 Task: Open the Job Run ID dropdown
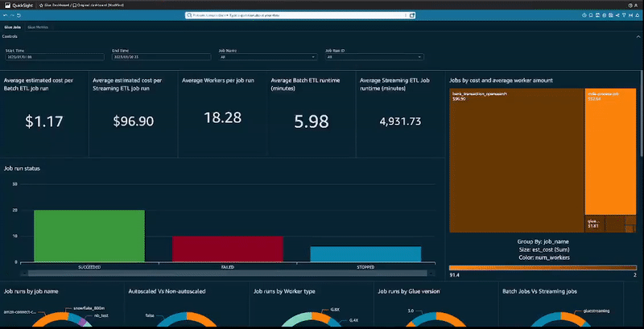click(374, 57)
